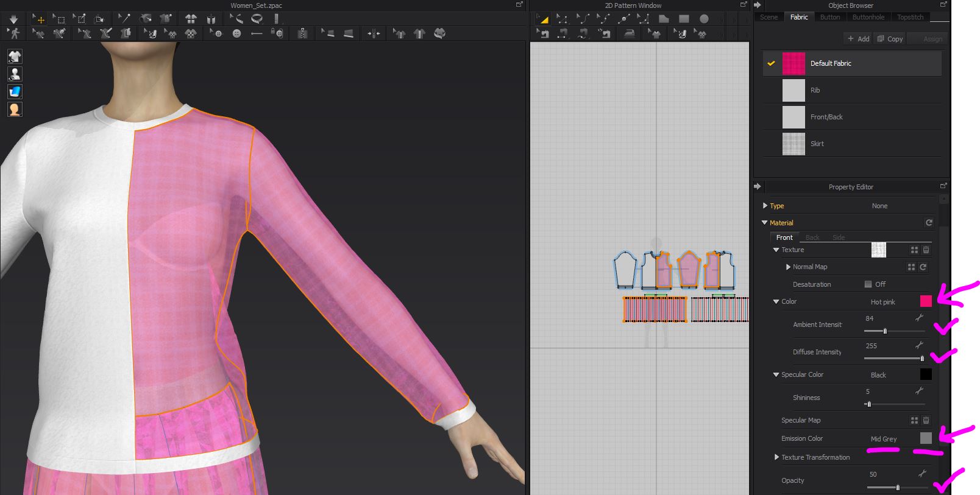This screenshot has width=980, height=495.
Task: Expand the Texture Transformation section
Action: [x=776, y=457]
